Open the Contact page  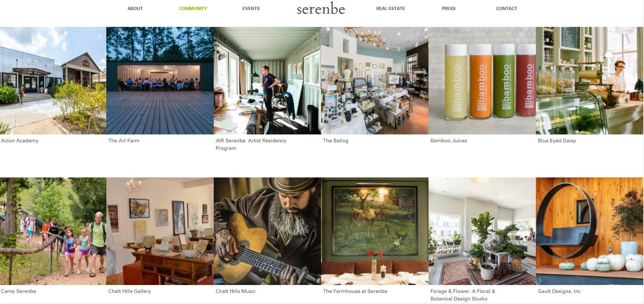(x=507, y=9)
